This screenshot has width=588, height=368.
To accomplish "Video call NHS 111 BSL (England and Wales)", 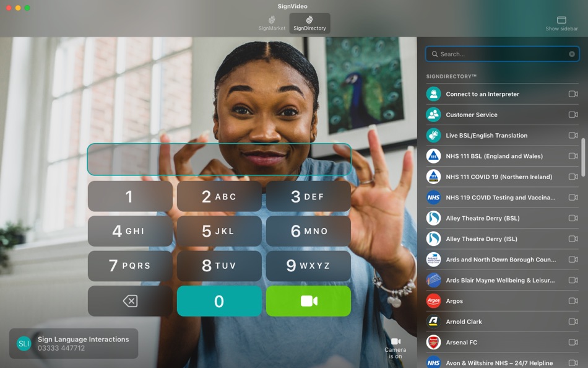I will click(573, 156).
